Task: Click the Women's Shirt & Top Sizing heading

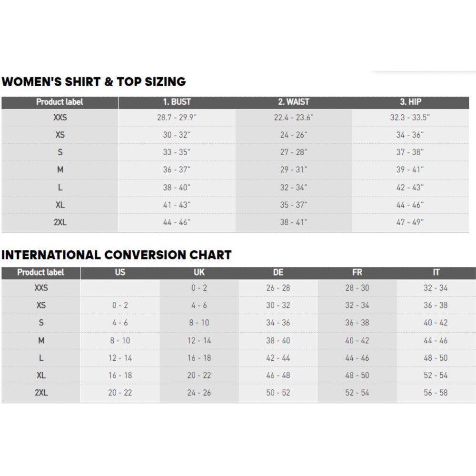Action: tap(94, 82)
